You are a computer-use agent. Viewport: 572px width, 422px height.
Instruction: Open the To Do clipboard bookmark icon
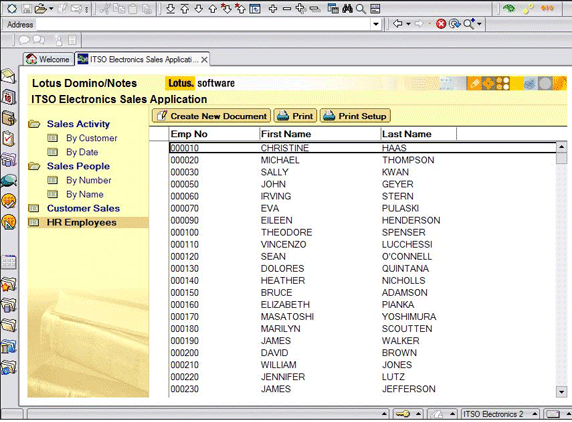click(x=8, y=139)
